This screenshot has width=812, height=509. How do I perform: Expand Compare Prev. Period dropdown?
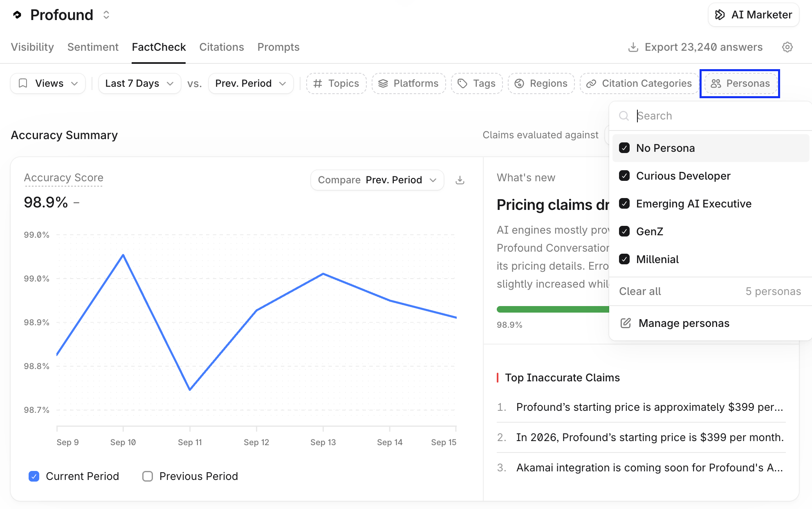pos(377,180)
